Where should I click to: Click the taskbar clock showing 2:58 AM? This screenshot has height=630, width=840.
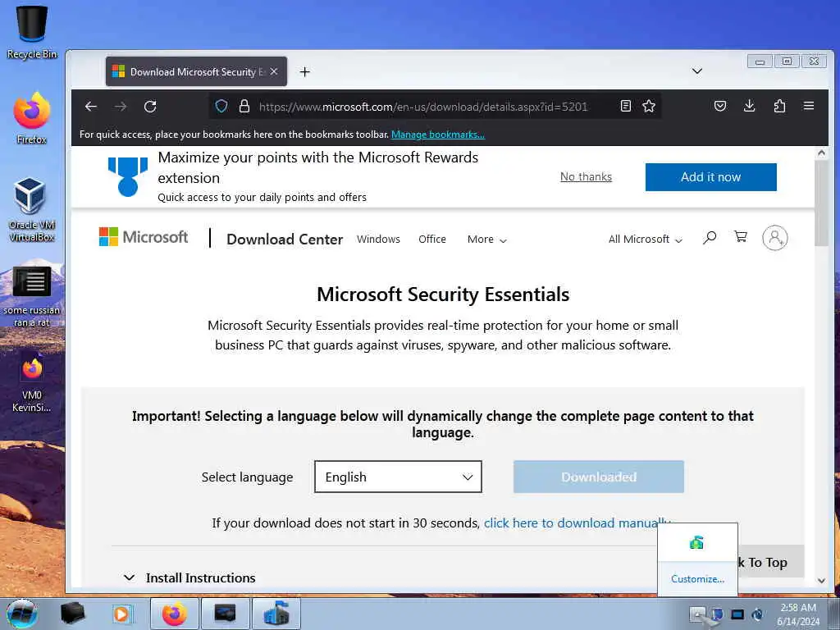tap(798, 614)
